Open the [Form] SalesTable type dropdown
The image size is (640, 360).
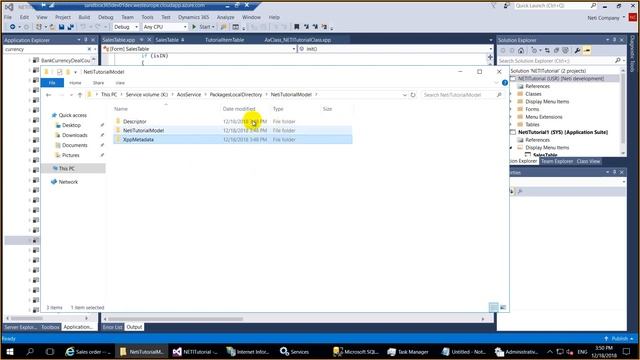click(293, 49)
